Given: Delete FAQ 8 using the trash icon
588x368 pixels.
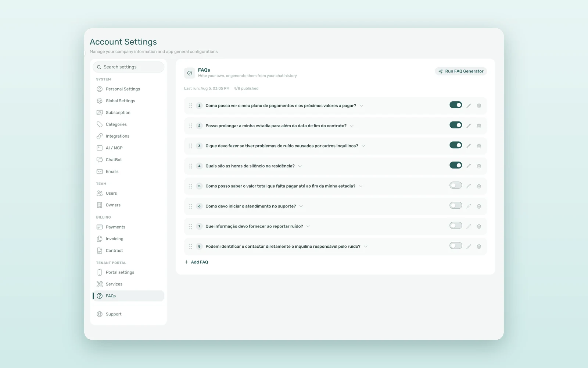Looking at the screenshot, I should [x=479, y=247].
